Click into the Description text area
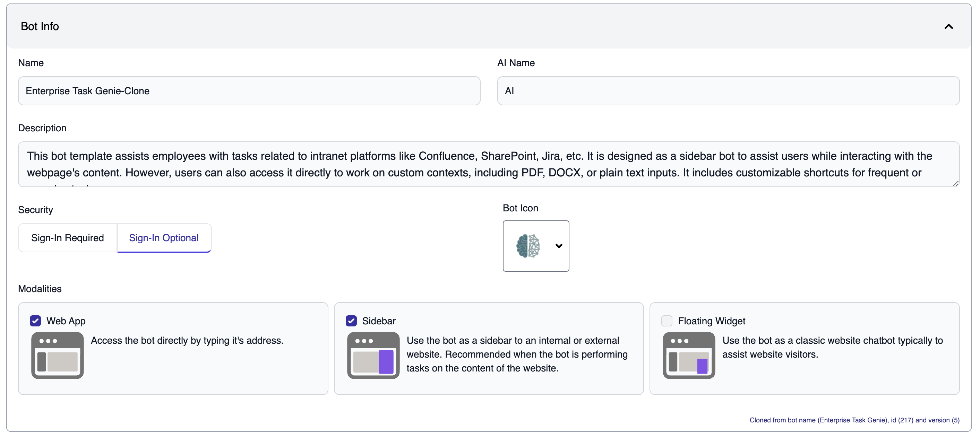The image size is (980, 438). (488, 164)
